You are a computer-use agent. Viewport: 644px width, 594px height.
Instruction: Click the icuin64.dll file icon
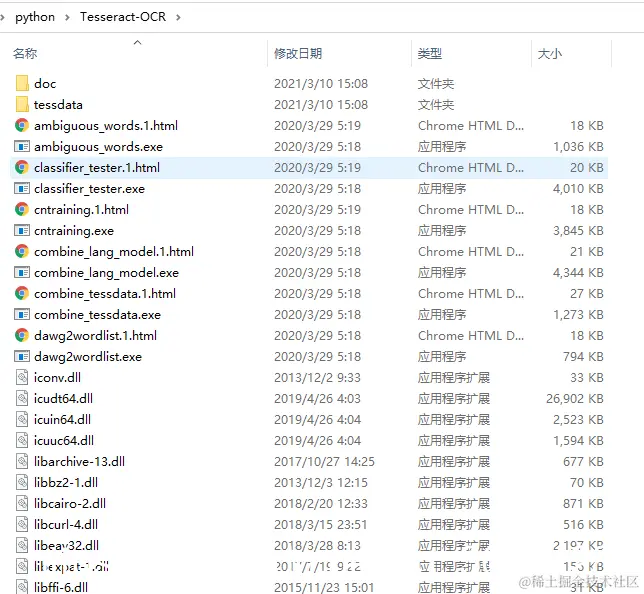22,419
